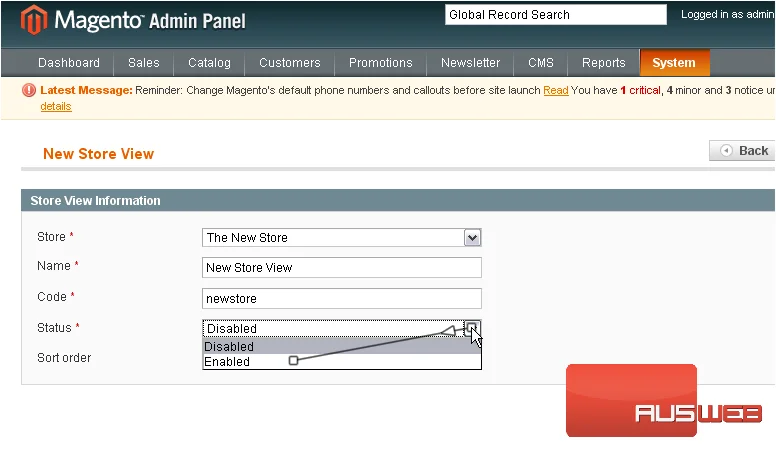Screen dimensions: 776x450
Task: Click the New Store View page title
Action: 98,154
